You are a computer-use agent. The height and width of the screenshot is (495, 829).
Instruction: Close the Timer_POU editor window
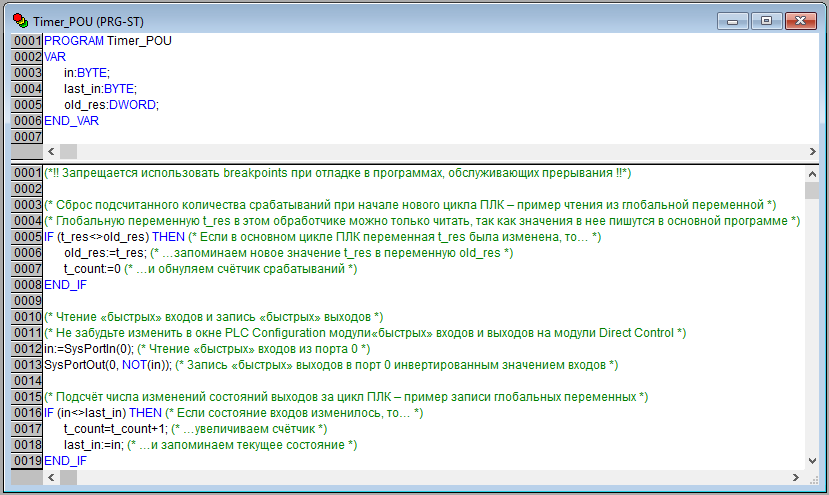coord(799,20)
